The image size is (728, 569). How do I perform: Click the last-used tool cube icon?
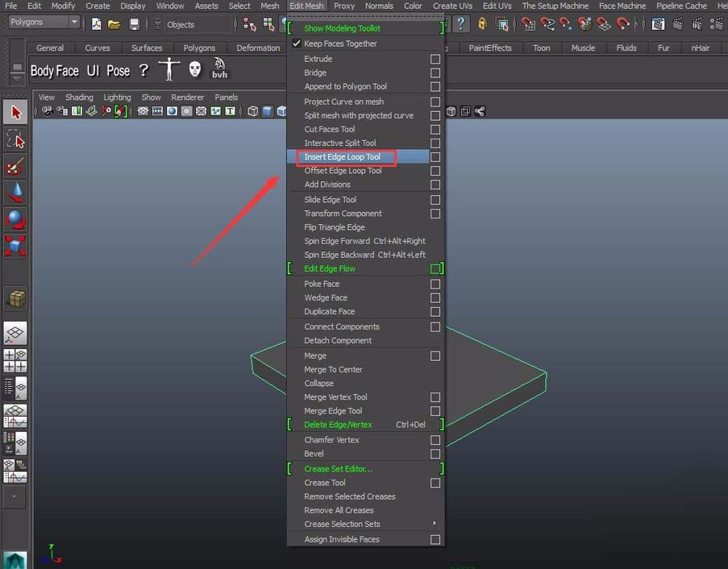(15, 298)
